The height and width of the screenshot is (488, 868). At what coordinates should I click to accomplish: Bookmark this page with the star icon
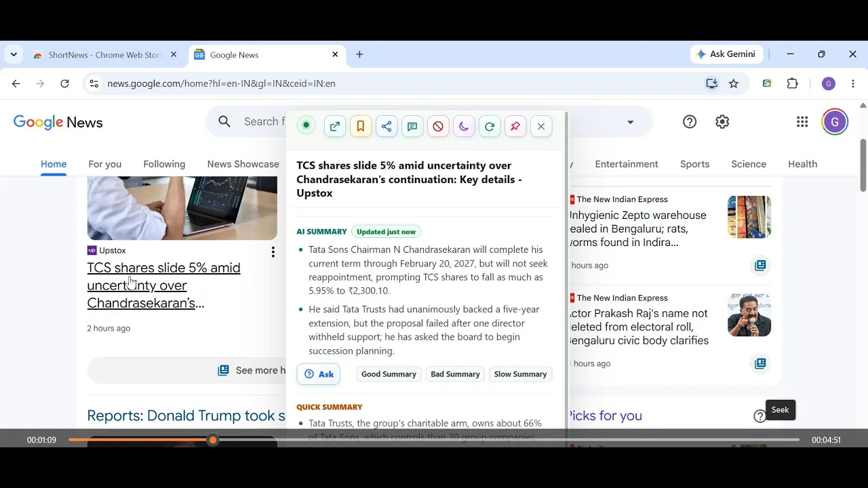point(734,83)
